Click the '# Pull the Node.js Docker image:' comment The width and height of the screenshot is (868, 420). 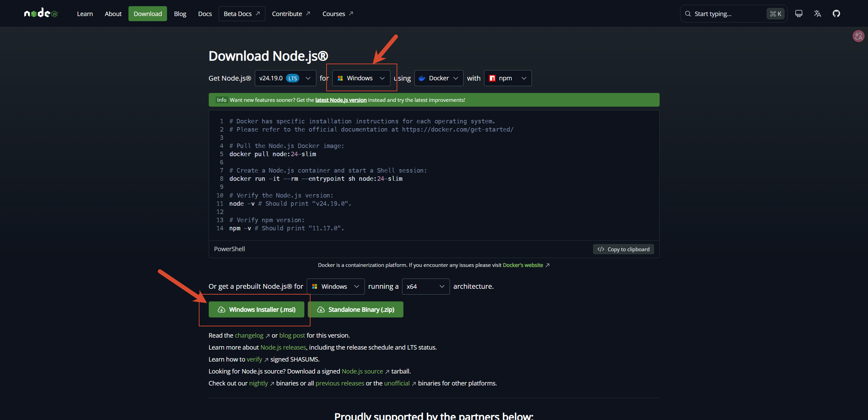point(287,146)
